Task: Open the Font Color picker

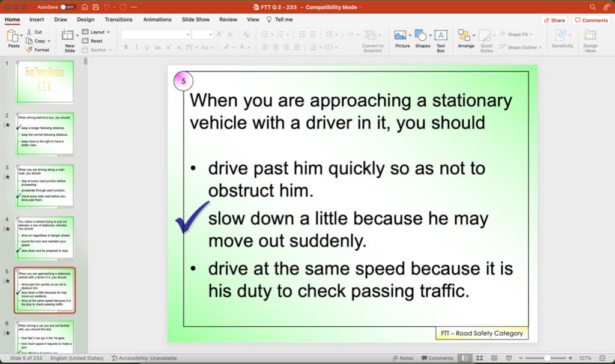Action: [243, 47]
